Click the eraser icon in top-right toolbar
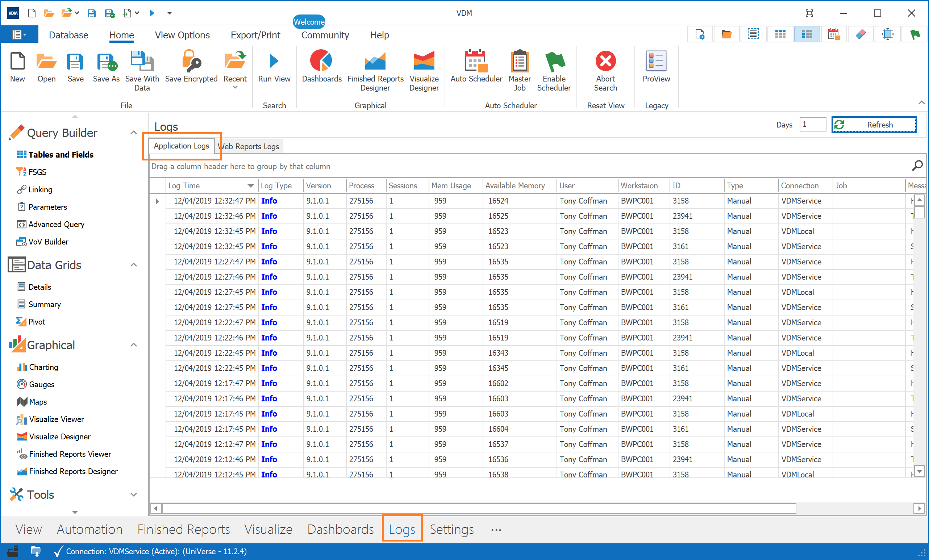This screenshot has height=560, width=929. (x=861, y=35)
